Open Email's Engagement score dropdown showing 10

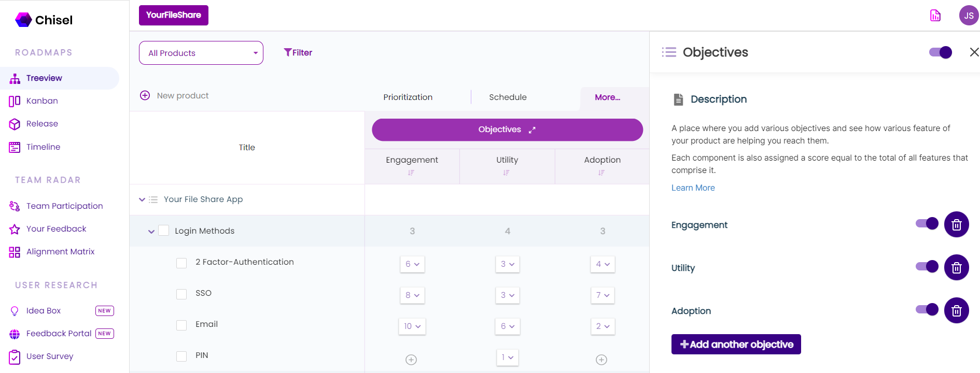(412, 326)
